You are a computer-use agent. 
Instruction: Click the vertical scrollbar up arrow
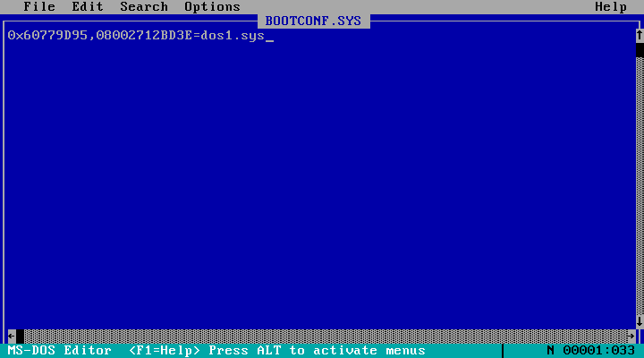point(640,35)
